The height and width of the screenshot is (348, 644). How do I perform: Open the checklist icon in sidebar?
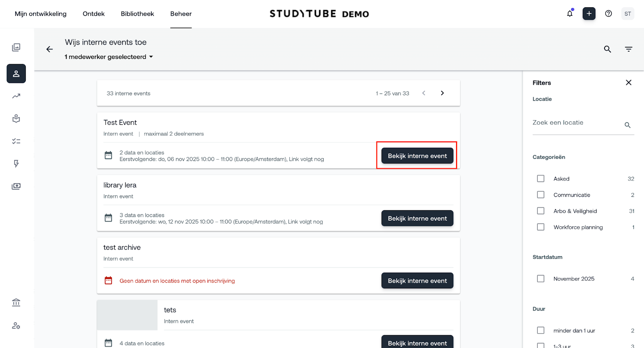[16, 141]
